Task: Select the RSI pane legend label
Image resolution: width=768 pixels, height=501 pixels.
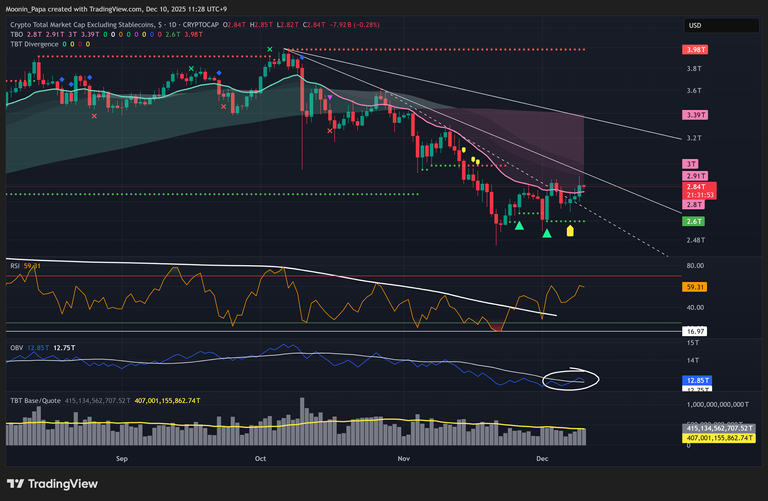Action: point(15,266)
